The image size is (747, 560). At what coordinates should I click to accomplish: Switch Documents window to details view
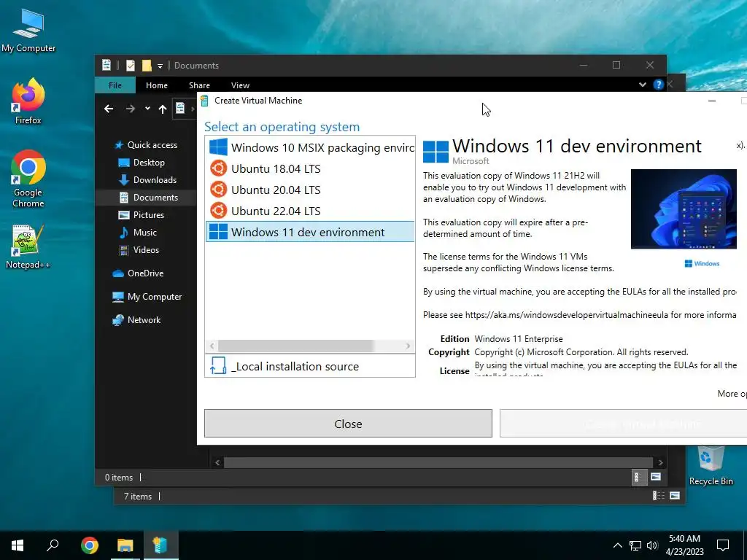click(638, 477)
